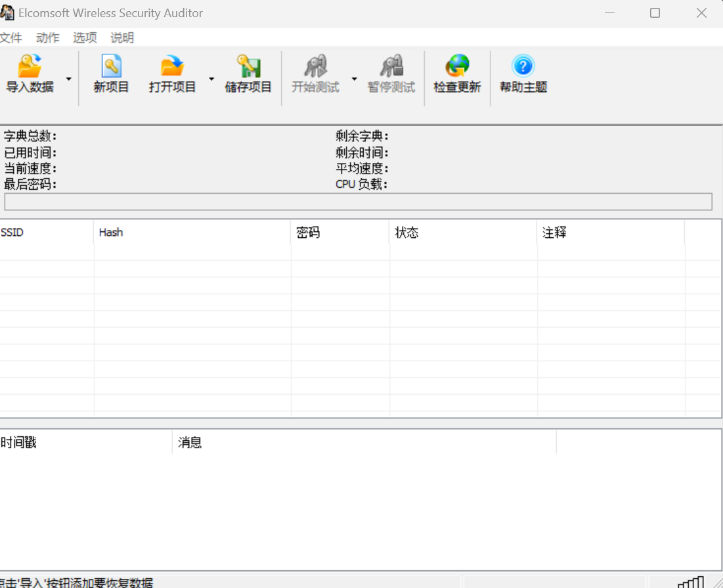Click the status bar hint about 导入 button
Image resolution: width=723 pixels, height=588 pixels.
[77, 583]
